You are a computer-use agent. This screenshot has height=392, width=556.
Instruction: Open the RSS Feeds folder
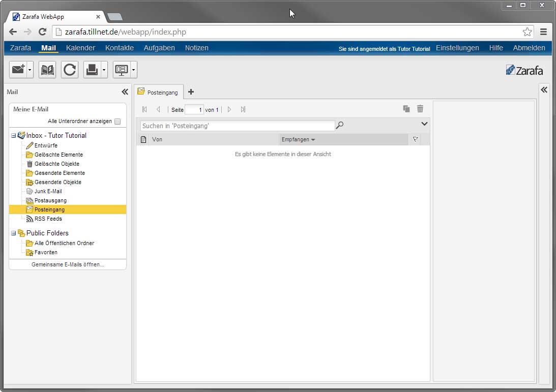tap(48, 219)
